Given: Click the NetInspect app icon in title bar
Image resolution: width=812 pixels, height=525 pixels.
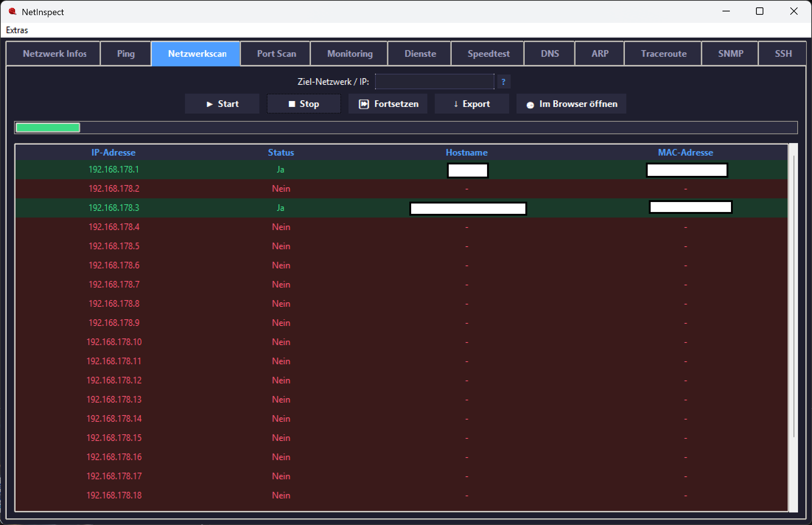Looking at the screenshot, I should point(13,12).
